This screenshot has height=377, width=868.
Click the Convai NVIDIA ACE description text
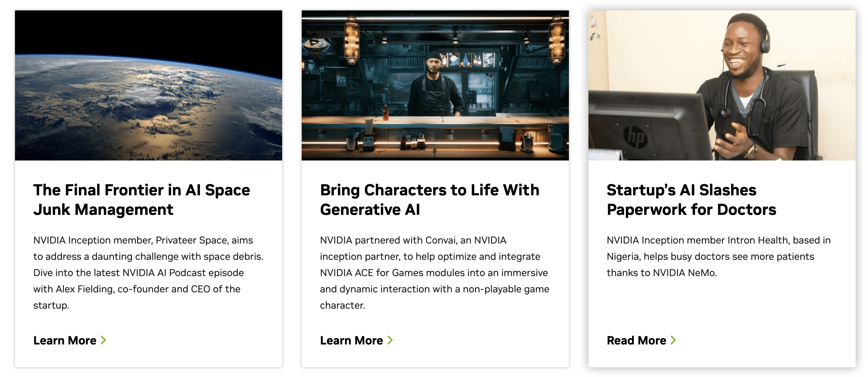tap(435, 272)
